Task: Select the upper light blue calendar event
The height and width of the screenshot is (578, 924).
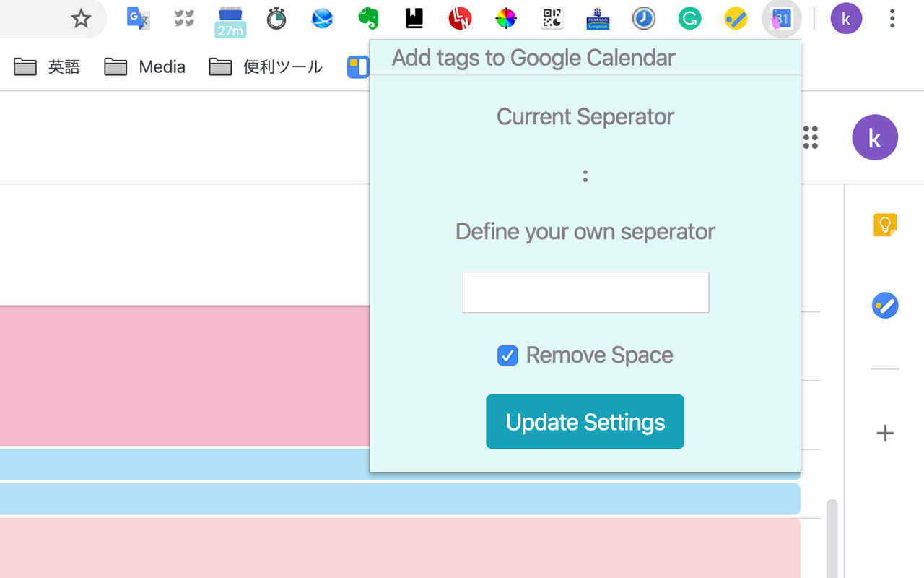Action: (185, 465)
